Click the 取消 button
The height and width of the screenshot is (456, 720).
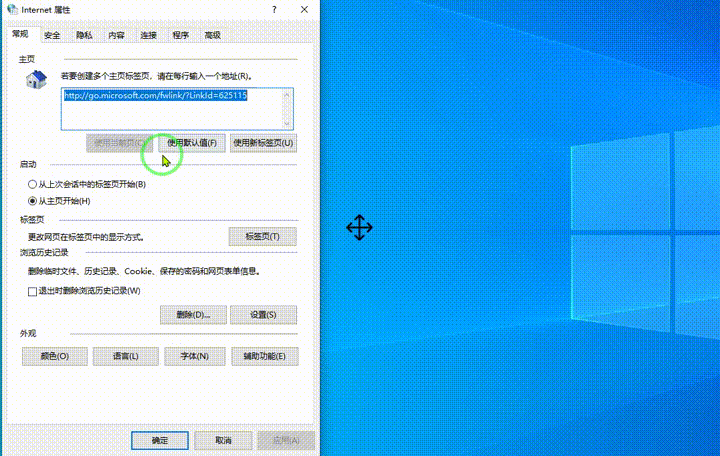pos(223,440)
